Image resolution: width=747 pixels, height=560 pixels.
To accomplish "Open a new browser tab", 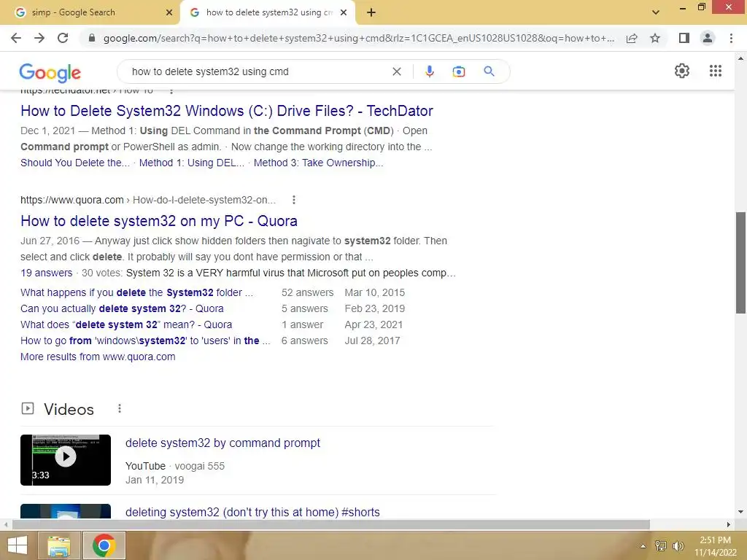I will (x=371, y=13).
